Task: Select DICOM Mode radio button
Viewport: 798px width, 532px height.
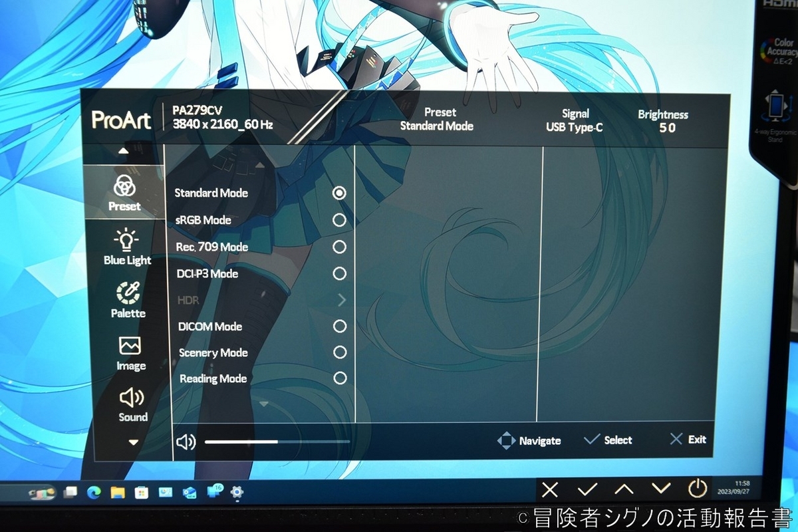Action: [x=340, y=326]
